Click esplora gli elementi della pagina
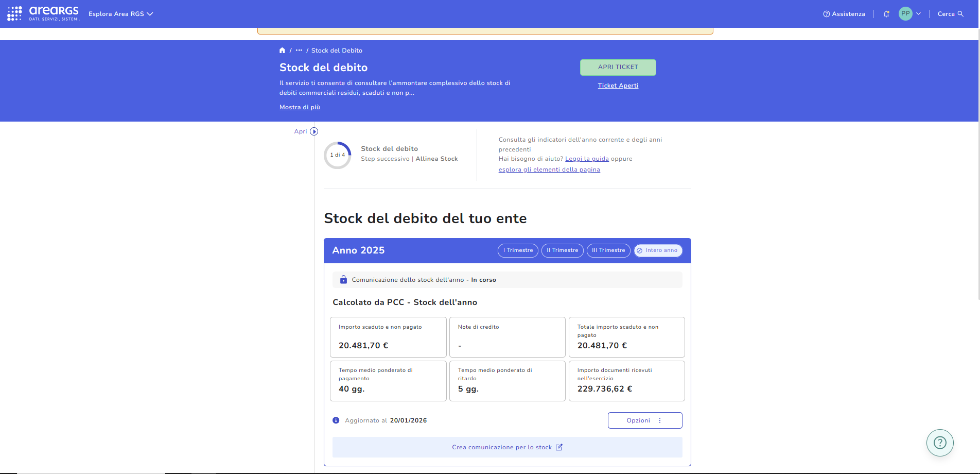 point(549,170)
